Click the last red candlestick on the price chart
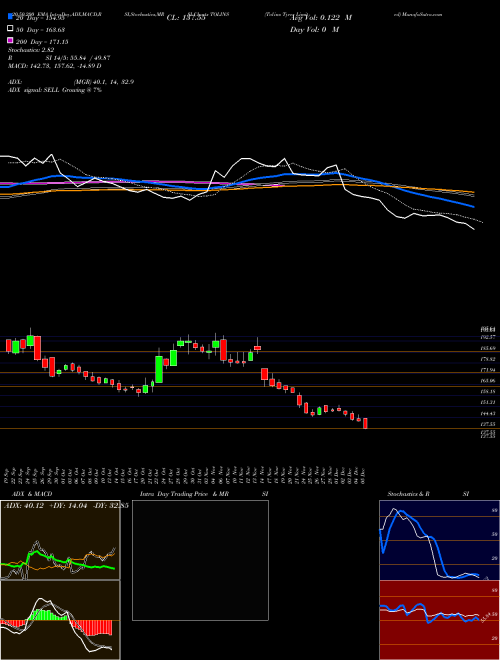 [x=365, y=423]
